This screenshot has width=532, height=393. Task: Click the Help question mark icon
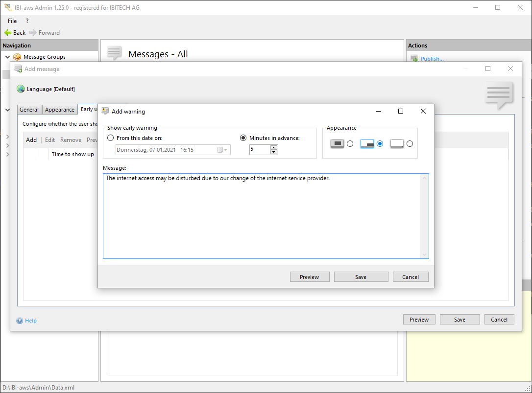coord(20,321)
